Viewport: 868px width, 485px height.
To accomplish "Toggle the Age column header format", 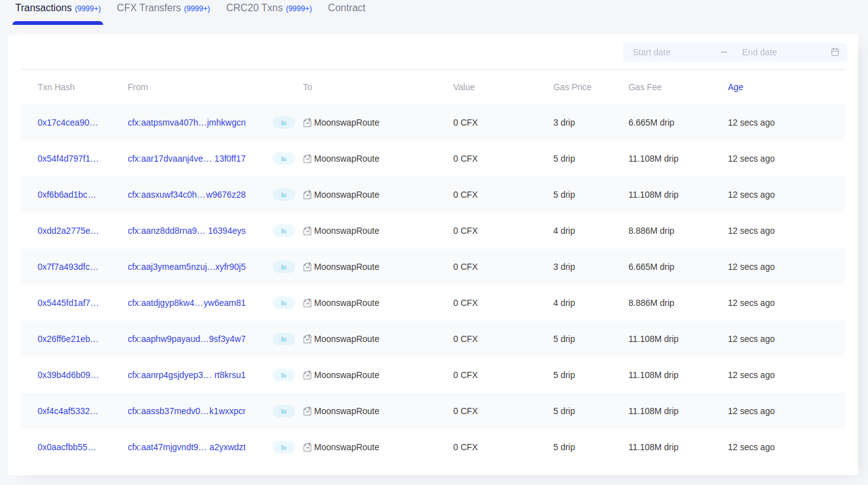I will pos(736,87).
